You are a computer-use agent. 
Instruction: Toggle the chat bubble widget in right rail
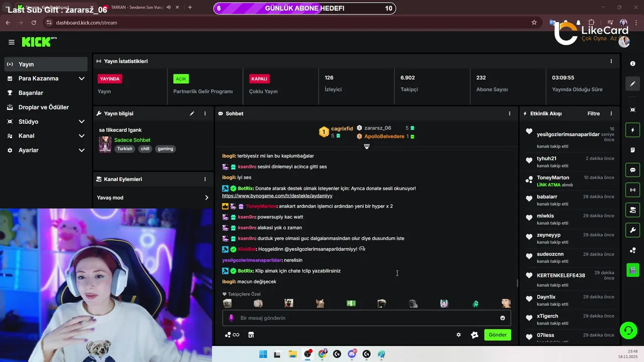point(632,170)
